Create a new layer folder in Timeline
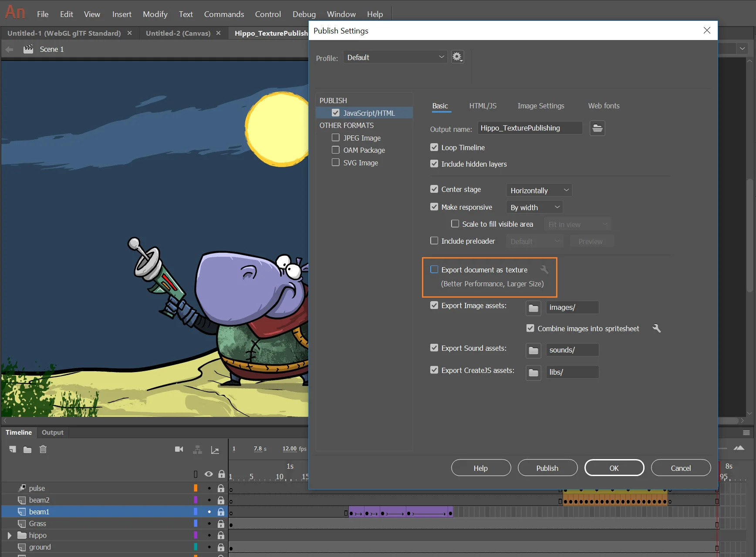Viewport: 756px width, 557px height. 27,450
